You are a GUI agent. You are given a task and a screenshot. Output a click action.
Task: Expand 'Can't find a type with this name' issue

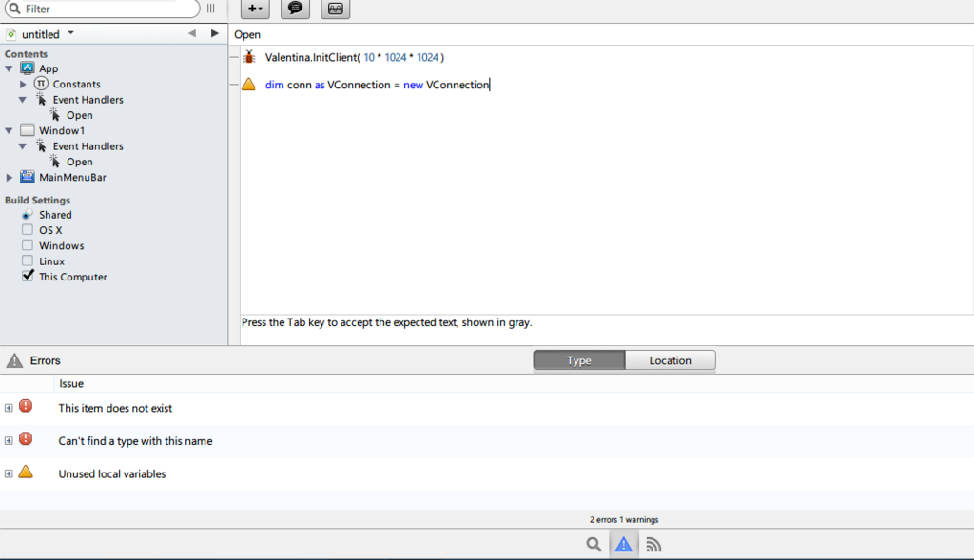click(9, 441)
